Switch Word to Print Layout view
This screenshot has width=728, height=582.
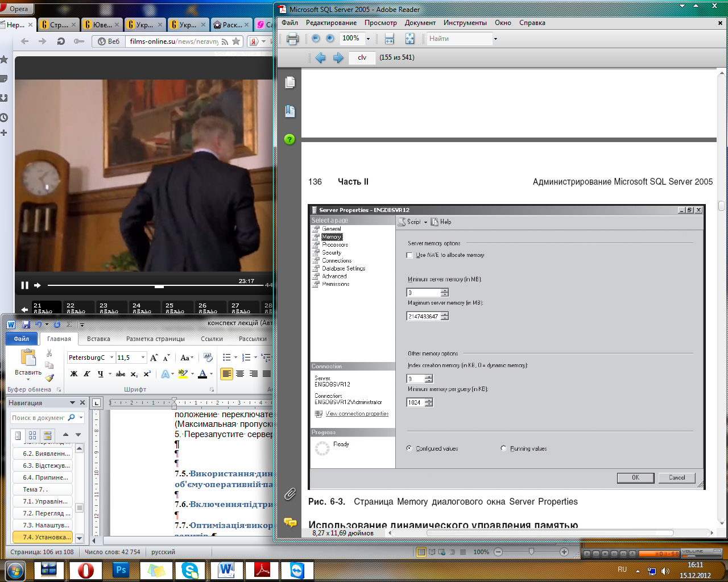coord(421,552)
